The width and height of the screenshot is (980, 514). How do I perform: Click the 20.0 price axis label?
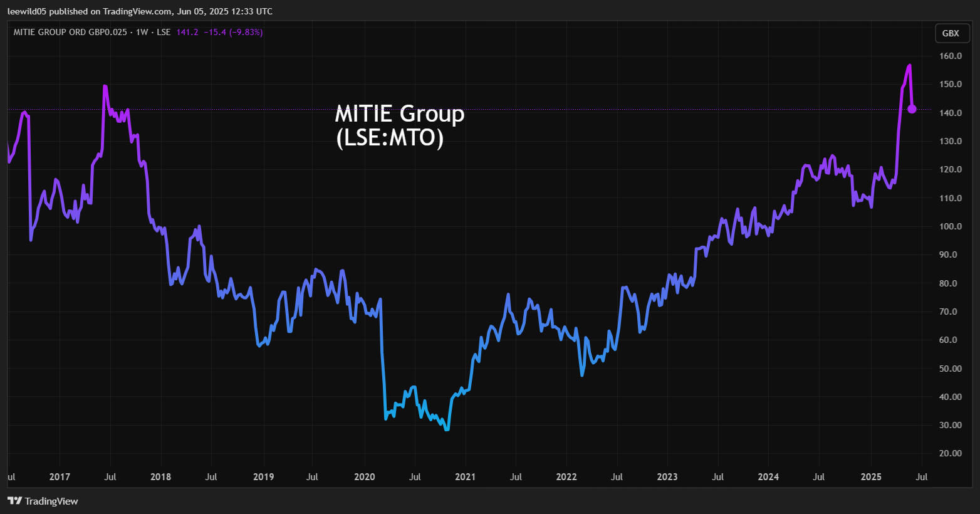pyautogui.click(x=951, y=453)
